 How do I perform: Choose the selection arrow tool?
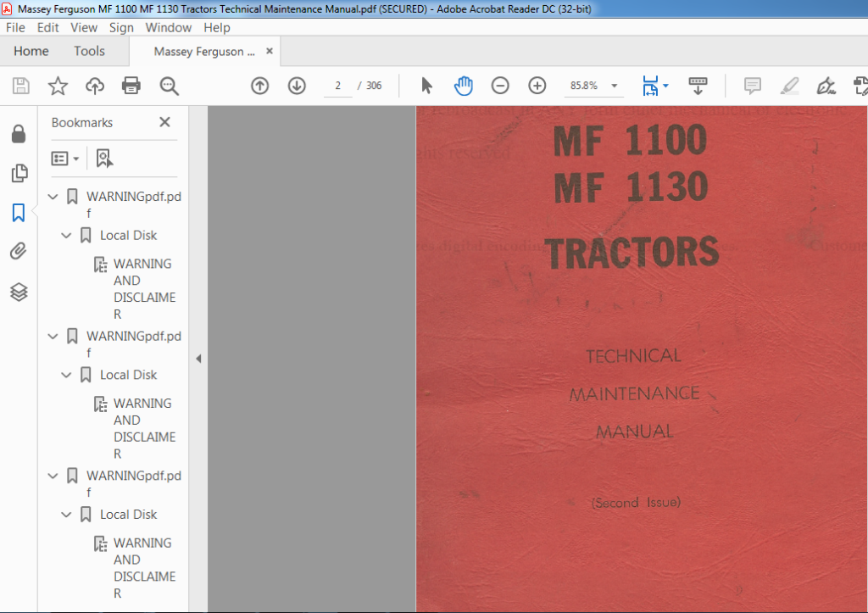[426, 86]
